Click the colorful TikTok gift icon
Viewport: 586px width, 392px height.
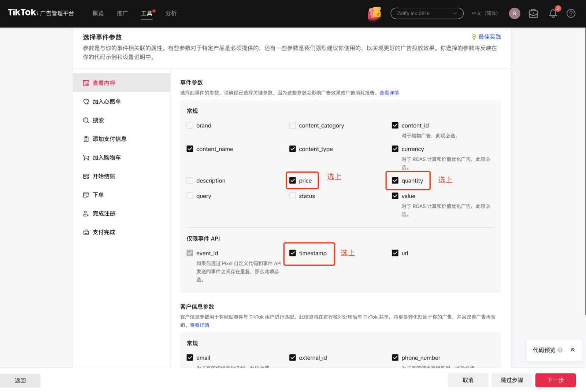(x=375, y=14)
